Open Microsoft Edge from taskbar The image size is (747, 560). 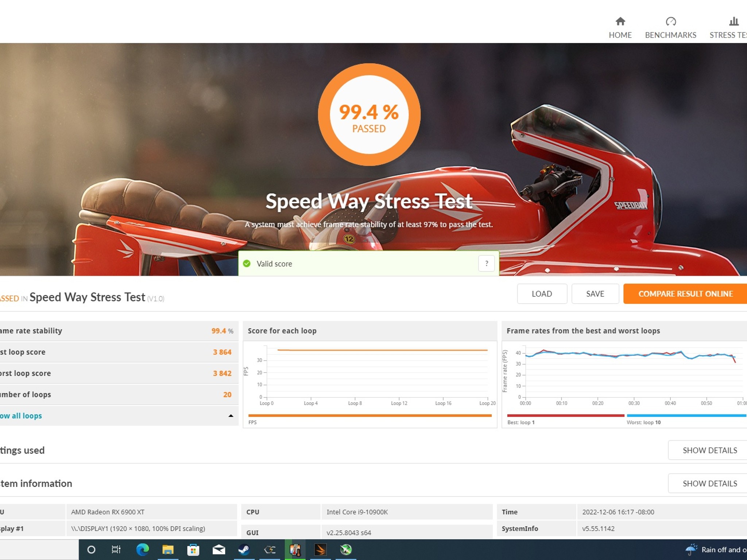coord(142,549)
